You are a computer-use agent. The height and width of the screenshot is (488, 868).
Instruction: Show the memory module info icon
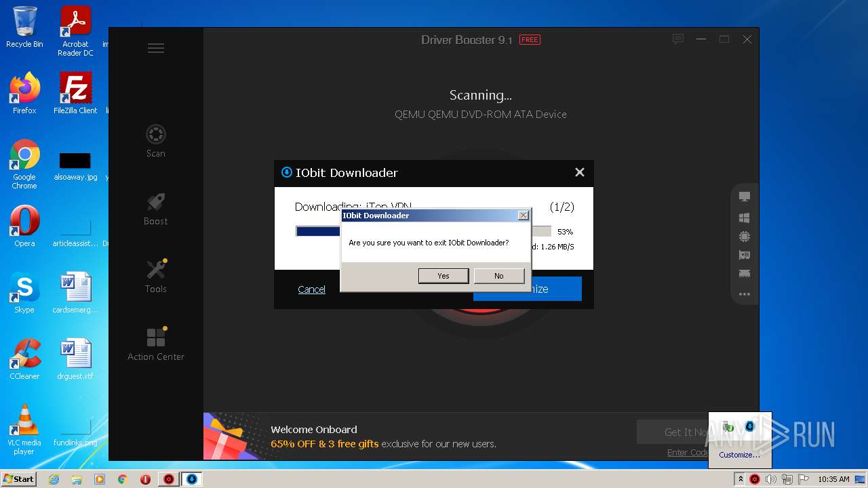click(745, 274)
